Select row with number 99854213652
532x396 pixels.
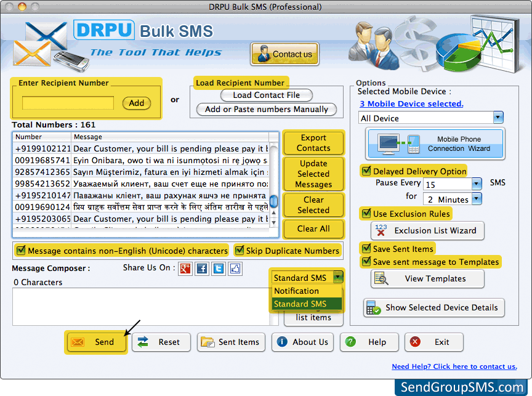coord(141,184)
